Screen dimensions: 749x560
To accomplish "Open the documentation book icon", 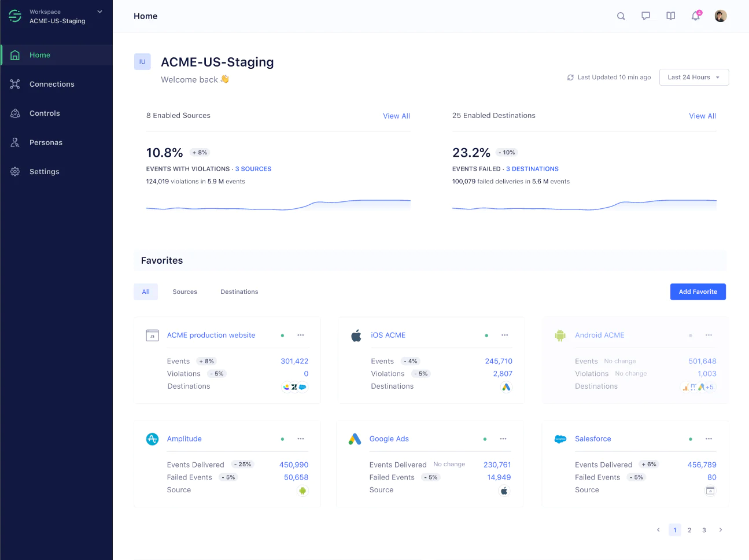I will click(x=670, y=16).
